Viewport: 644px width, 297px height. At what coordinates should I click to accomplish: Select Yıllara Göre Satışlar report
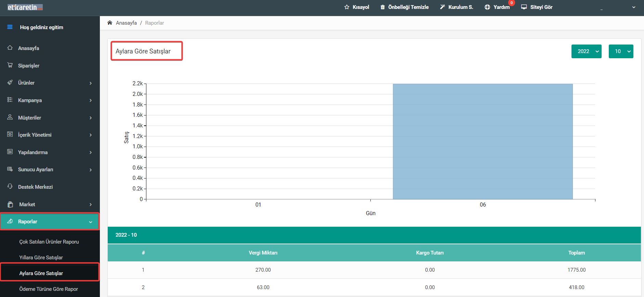[x=41, y=257]
